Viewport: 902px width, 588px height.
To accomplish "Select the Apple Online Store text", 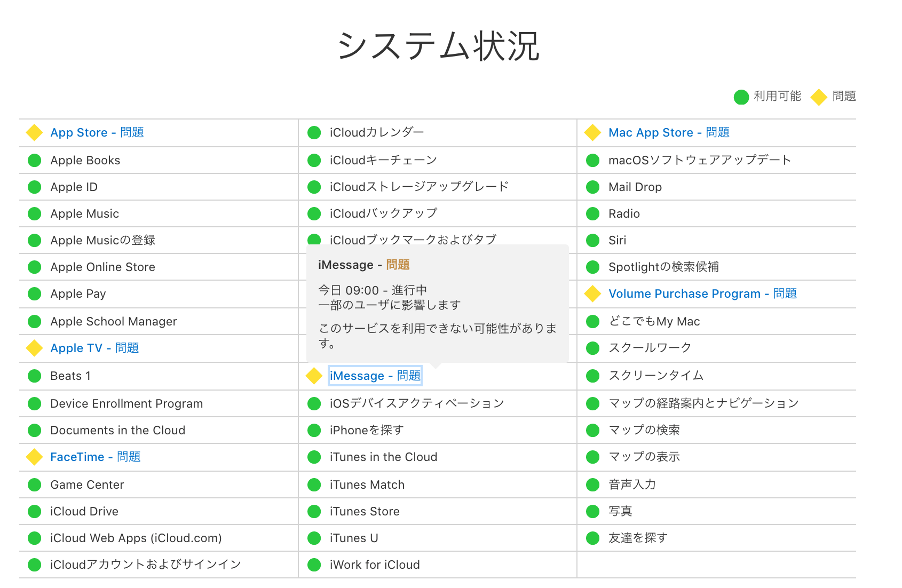I will (103, 267).
